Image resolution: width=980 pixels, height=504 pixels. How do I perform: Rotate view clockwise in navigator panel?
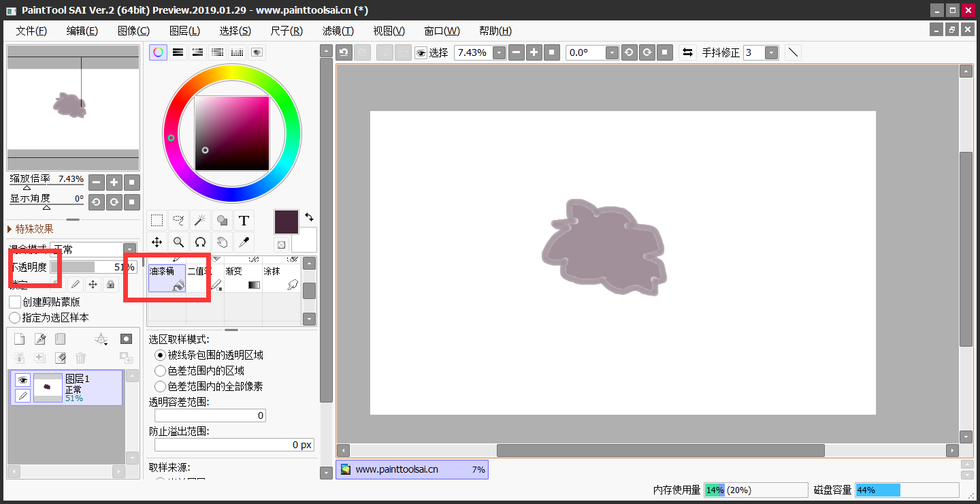114,202
